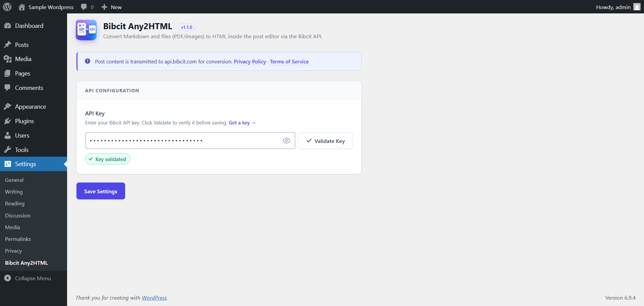
Task: Click the API CONFIGURATION heading
Action: click(x=112, y=91)
